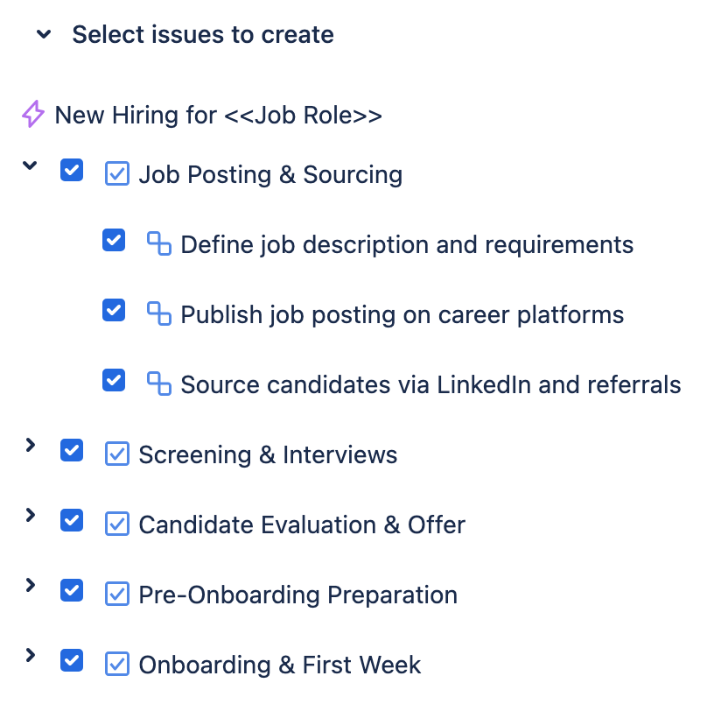Collapse the Job Posting & Sourcing group

coord(31,165)
